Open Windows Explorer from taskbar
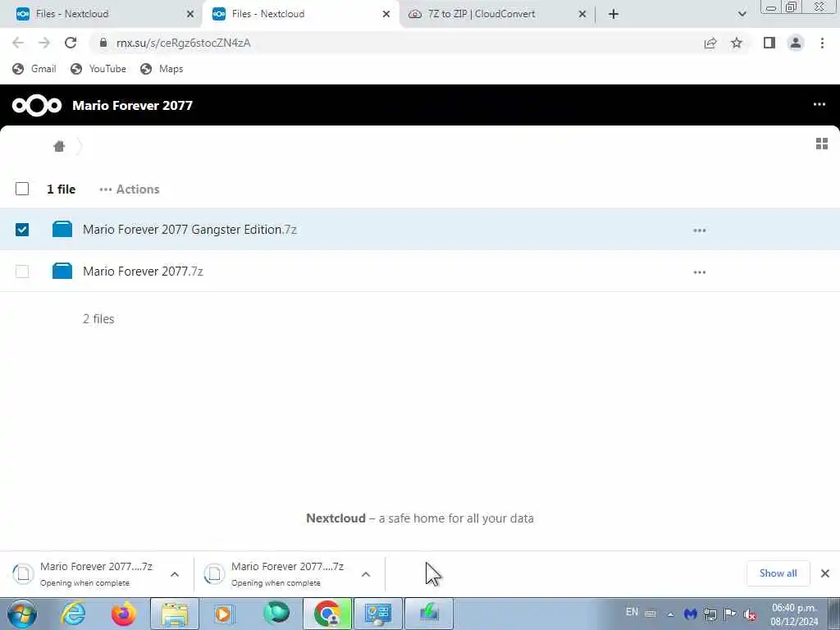840x630 pixels. pyautogui.click(x=175, y=614)
